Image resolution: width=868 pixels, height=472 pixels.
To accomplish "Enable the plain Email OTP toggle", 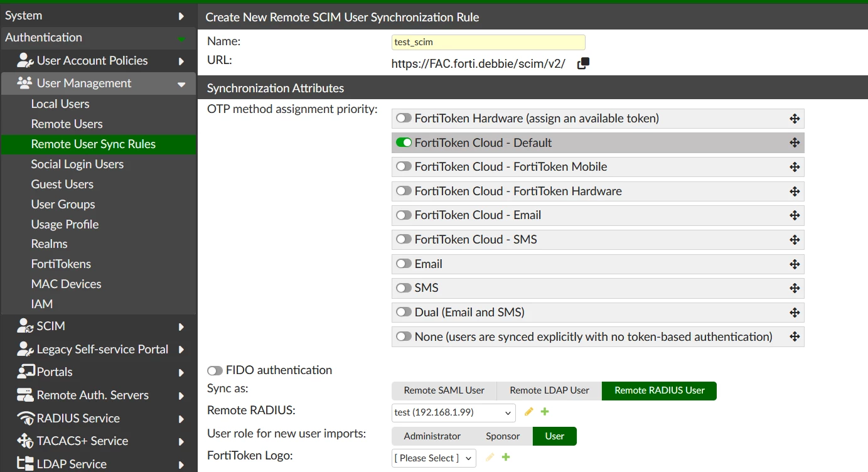I will tap(404, 264).
